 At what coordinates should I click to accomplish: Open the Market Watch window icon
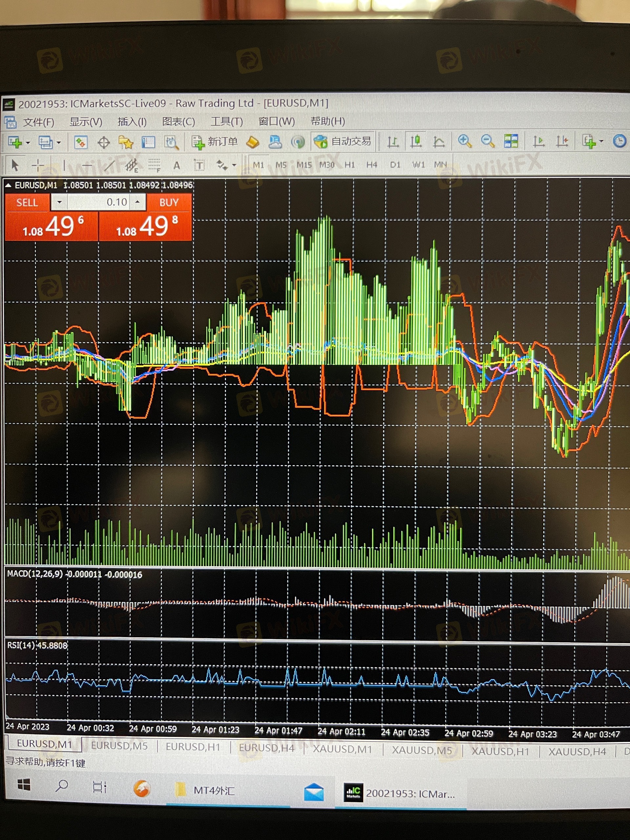[x=81, y=143]
